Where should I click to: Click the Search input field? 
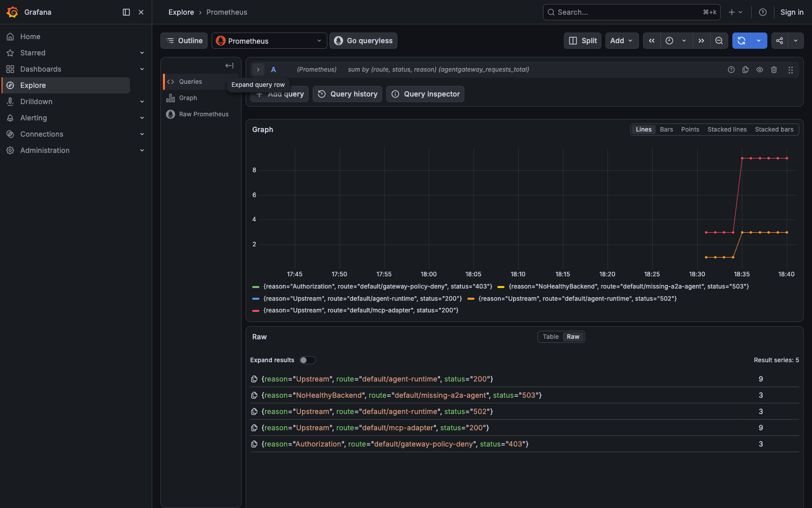coord(631,12)
